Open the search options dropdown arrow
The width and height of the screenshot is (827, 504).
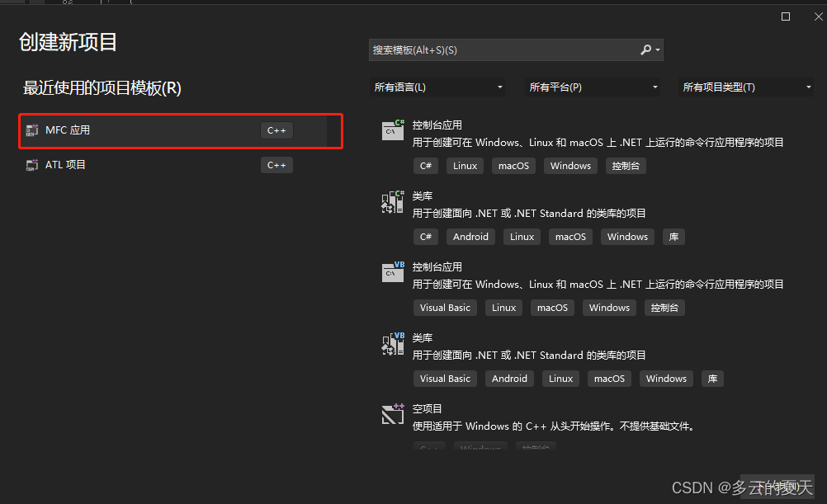tap(658, 50)
